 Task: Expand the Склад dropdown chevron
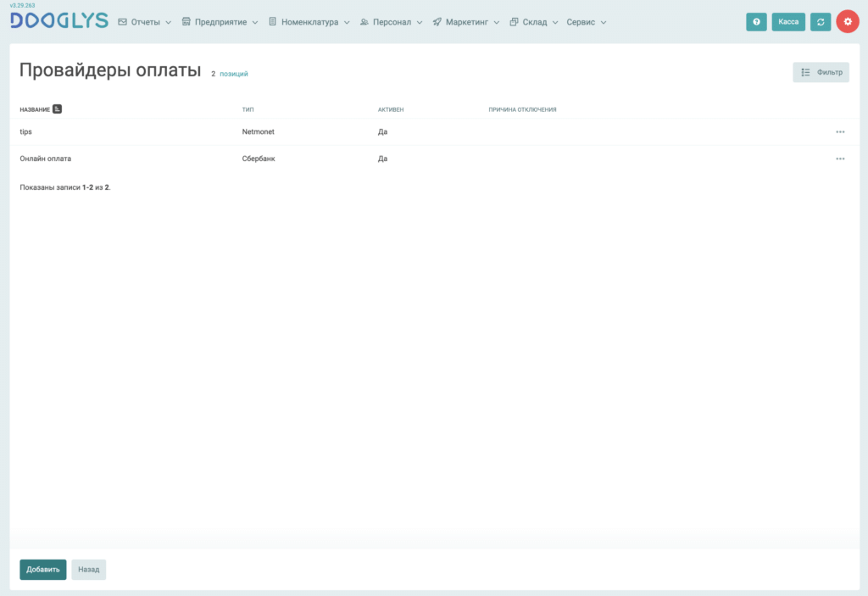click(555, 23)
